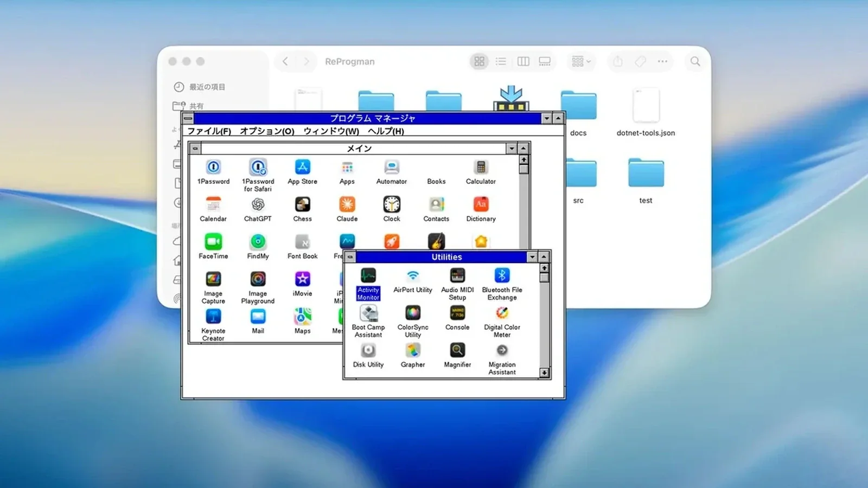Screen dimensions: 868x488
Task: Launch the iMovie icon
Action: pos(302,279)
